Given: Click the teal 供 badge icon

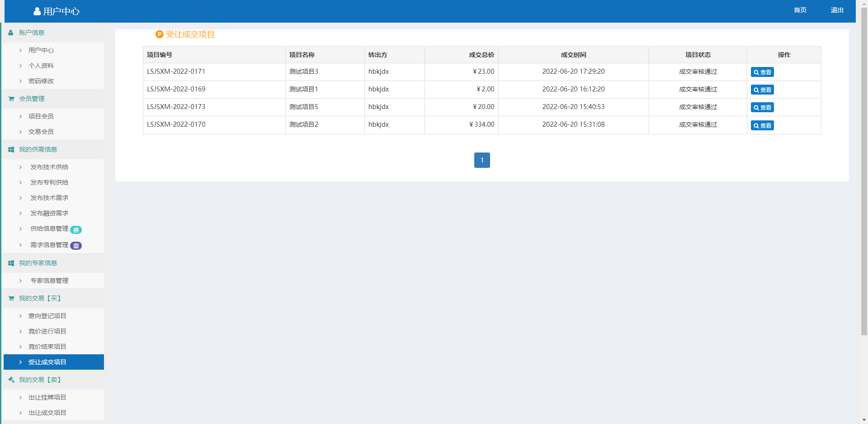Looking at the screenshot, I should coord(76,230).
